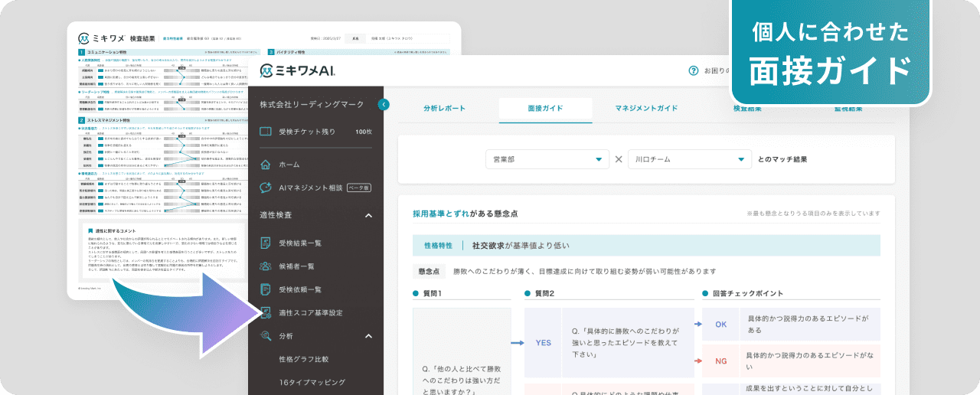The image size is (980, 395).
Task: Go to ホーム in the sidebar
Action: click(289, 164)
